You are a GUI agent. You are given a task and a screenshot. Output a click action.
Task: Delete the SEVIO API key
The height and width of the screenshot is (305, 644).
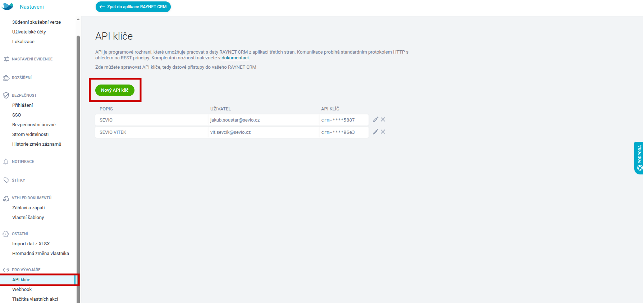pyautogui.click(x=383, y=120)
